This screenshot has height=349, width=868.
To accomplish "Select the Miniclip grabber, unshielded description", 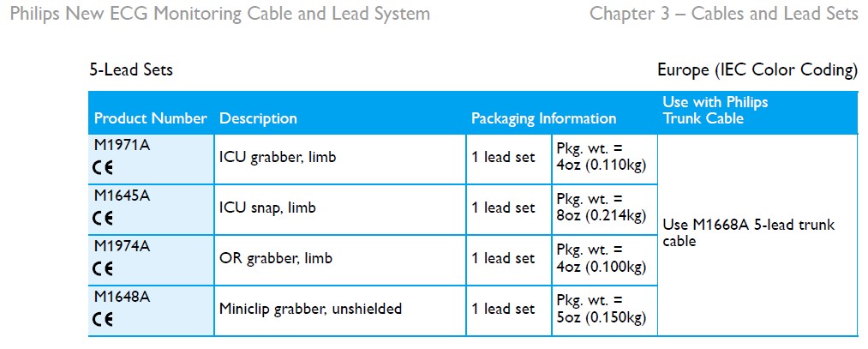I will [x=310, y=309].
